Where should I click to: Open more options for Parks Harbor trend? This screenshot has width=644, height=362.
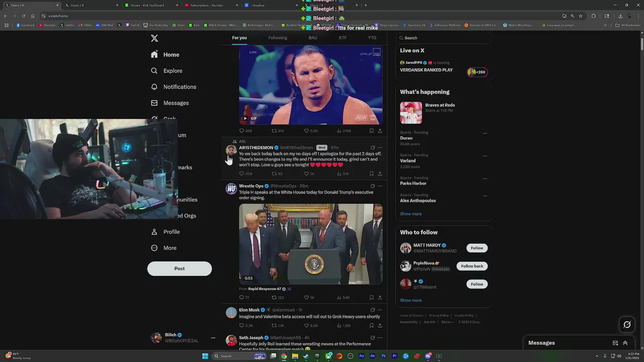[485, 178]
